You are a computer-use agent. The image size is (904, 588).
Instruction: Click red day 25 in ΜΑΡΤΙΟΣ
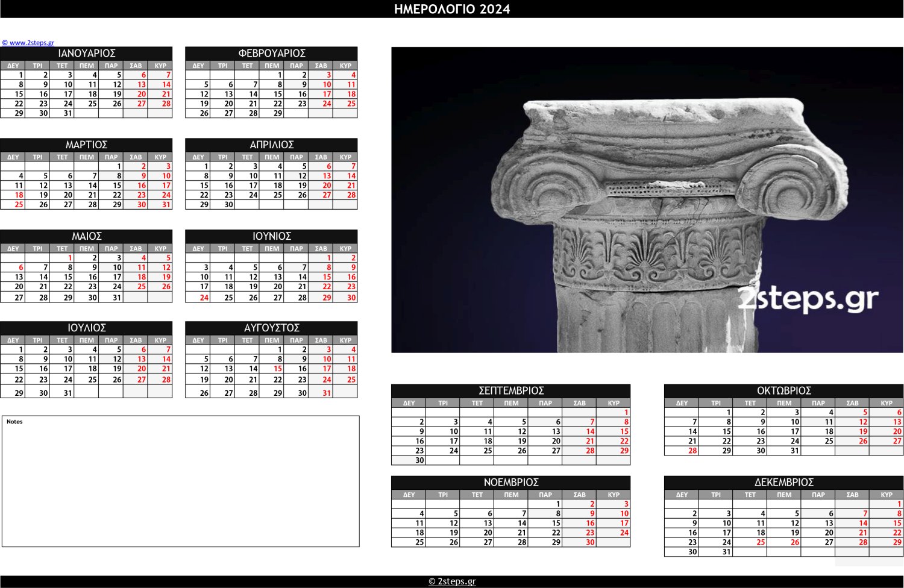click(x=13, y=205)
